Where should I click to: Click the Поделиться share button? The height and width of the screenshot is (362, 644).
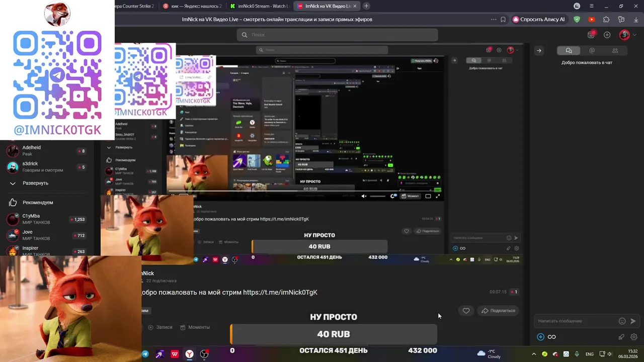(499, 311)
